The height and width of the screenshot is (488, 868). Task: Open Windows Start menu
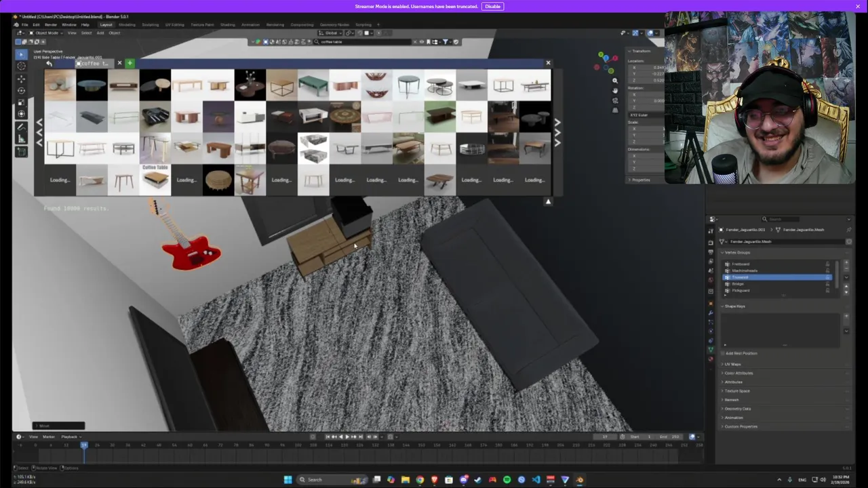[x=288, y=480]
